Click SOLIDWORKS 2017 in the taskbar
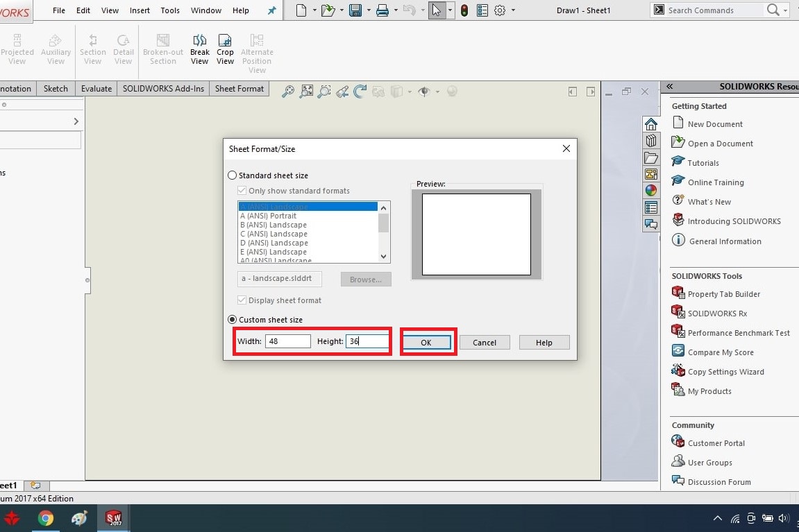The height and width of the screenshot is (532, 799). 113,518
